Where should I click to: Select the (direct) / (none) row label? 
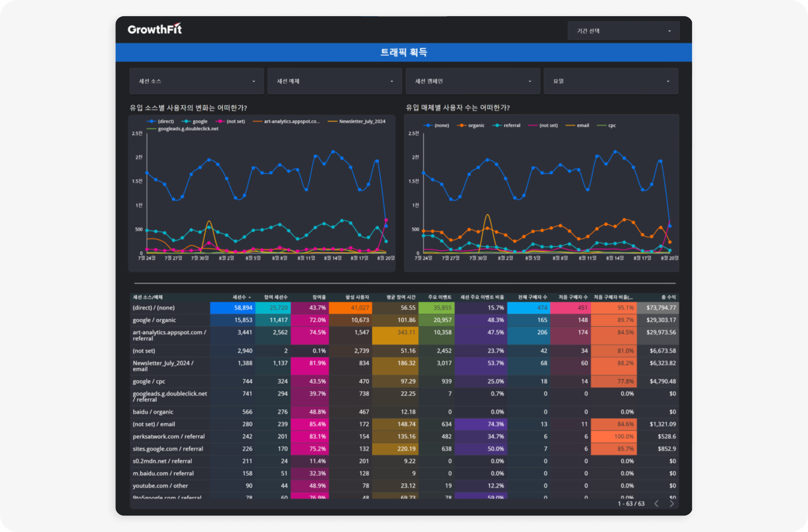point(154,308)
